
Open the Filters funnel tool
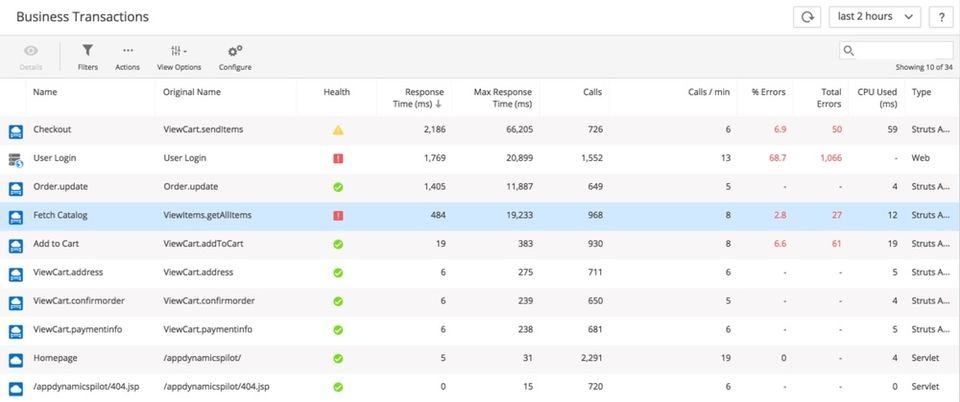click(x=88, y=56)
